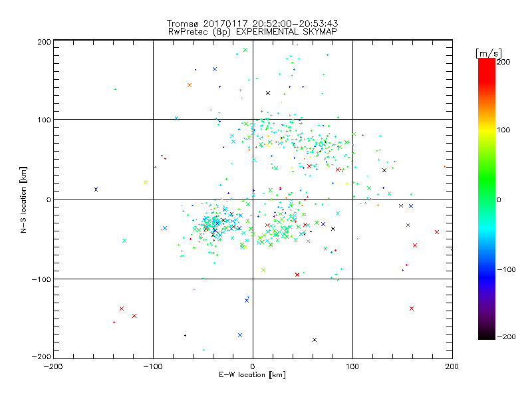This screenshot has width=532, height=399.
Task: Click the -200 tick label on the N-S axis
Action: click(41, 356)
